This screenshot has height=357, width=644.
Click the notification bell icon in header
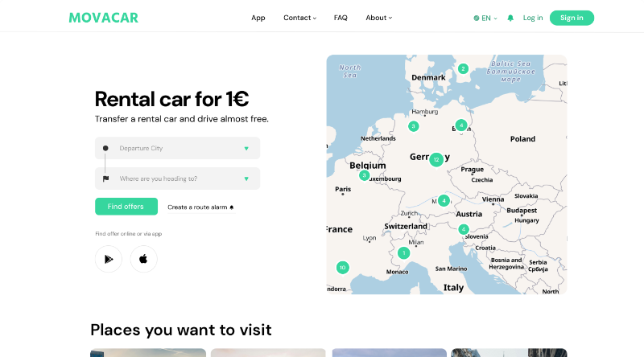pyautogui.click(x=510, y=18)
